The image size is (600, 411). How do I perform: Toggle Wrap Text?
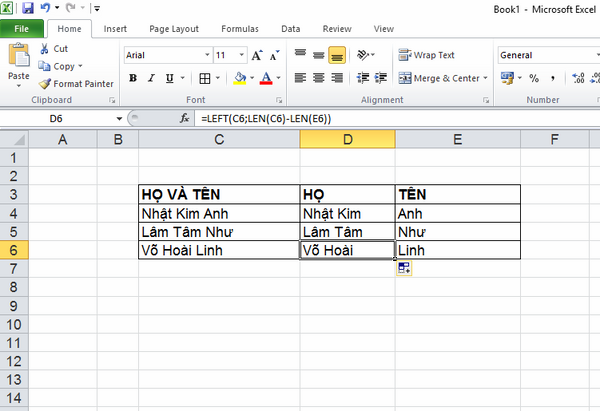click(x=427, y=55)
